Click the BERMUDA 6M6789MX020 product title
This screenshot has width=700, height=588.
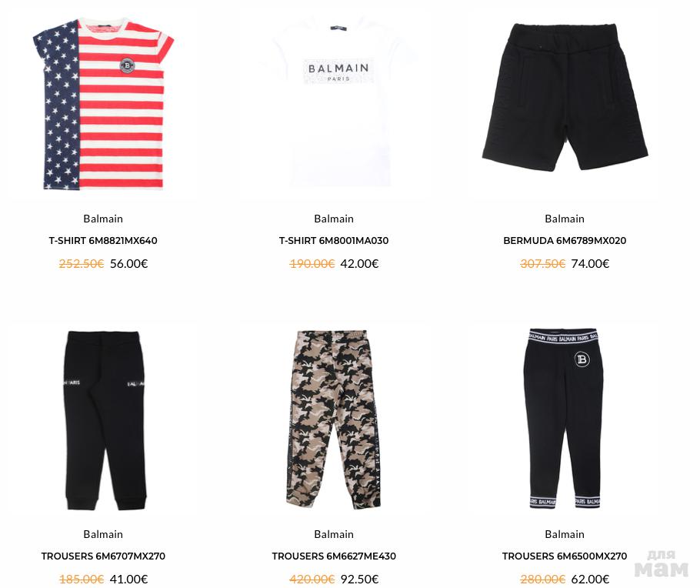coord(565,241)
